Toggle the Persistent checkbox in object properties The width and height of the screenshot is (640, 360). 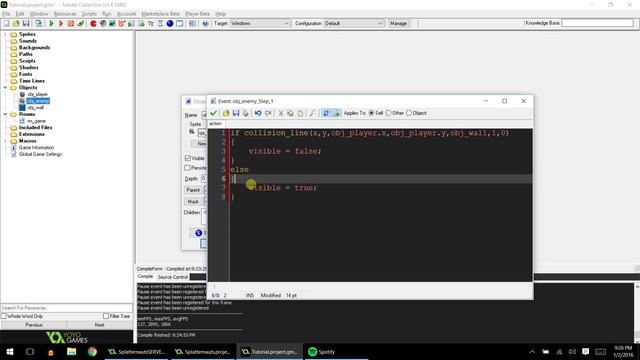tap(187, 168)
